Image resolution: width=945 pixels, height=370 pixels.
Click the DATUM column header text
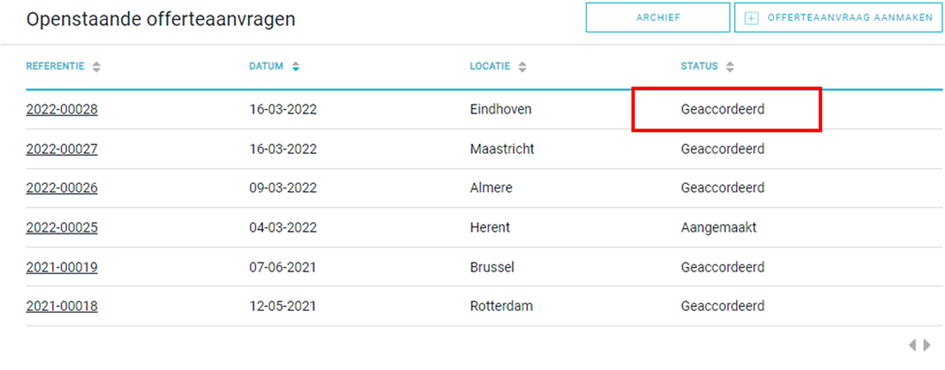coord(266,67)
